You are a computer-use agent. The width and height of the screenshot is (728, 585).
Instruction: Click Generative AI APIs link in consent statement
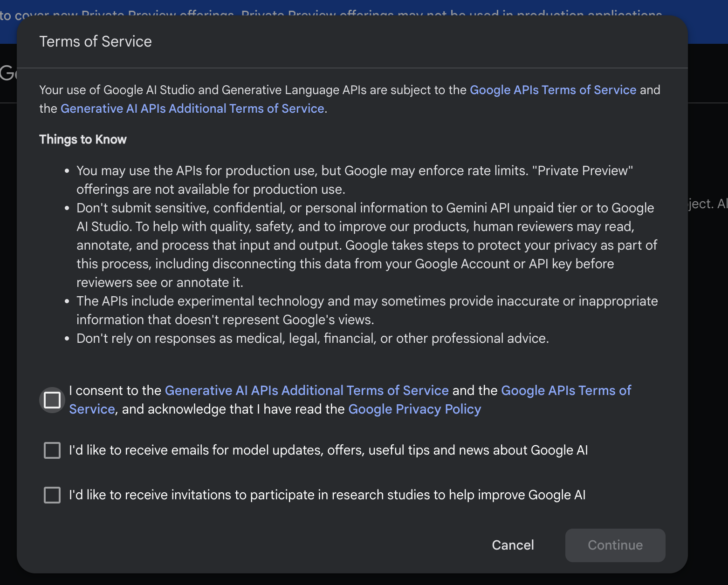pos(307,390)
